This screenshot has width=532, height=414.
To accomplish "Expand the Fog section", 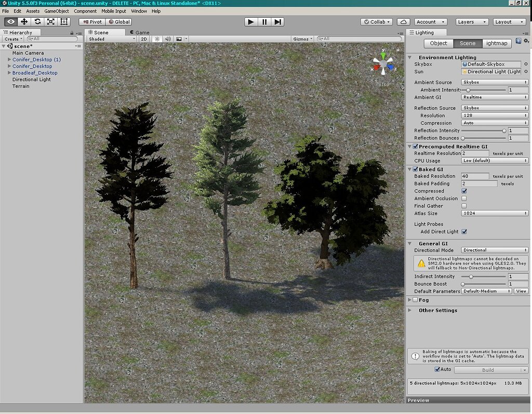I will 410,300.
